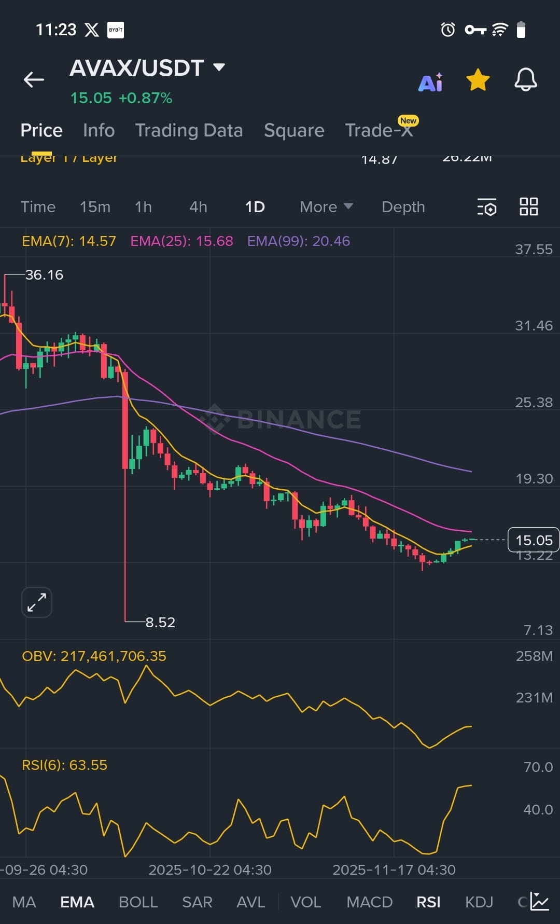560x924 pixels.
Task: Toggle the BOLL indicator
Action: [138, 902]
